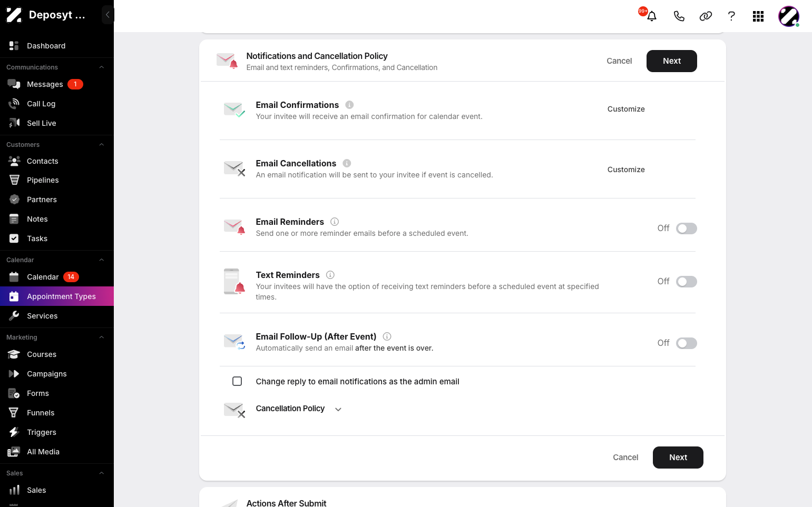Collapse the sidebar with arrow button
The height and width of the screenshot is (507, 812).
click(x=107, y=15)
